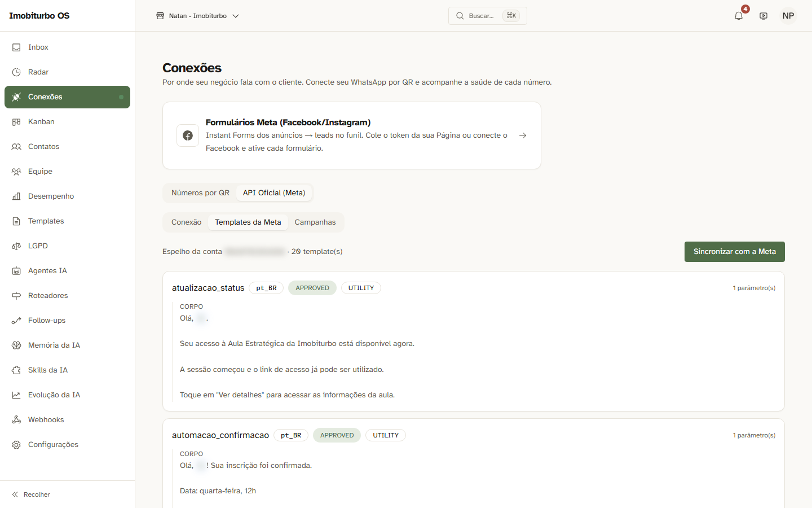Click the store icon beside Natan - Imobiturbo
Viewport: 812px width, 508px height.
click(x=160, y=16)
